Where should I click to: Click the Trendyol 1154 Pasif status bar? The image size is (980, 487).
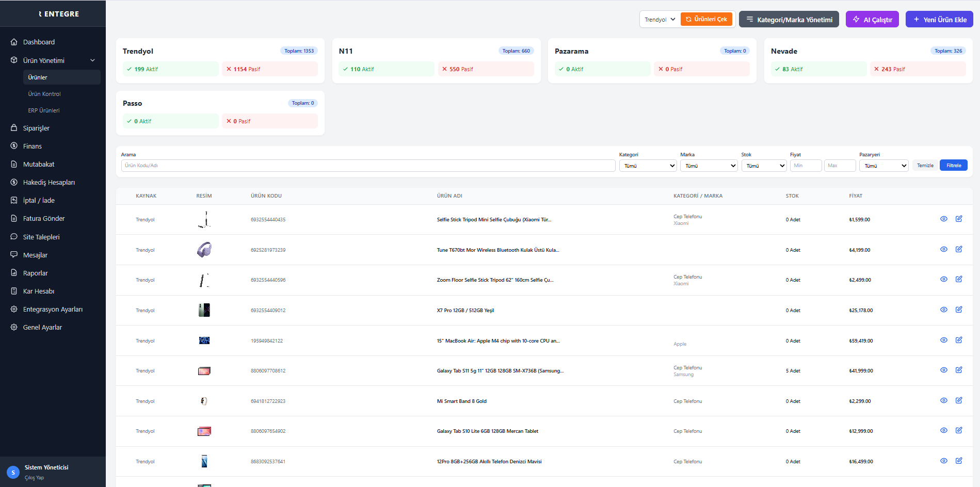tap(269, 69)
